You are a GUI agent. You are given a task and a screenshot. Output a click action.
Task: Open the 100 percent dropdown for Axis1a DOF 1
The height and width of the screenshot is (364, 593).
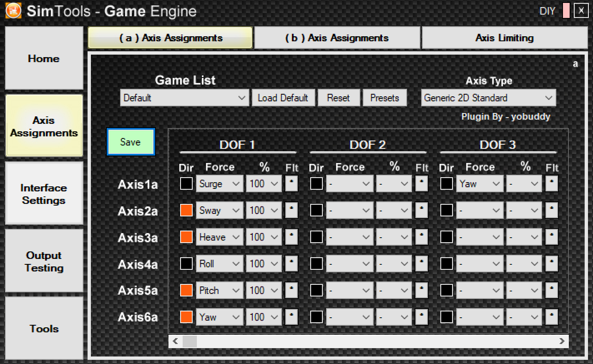coord(264,183)
